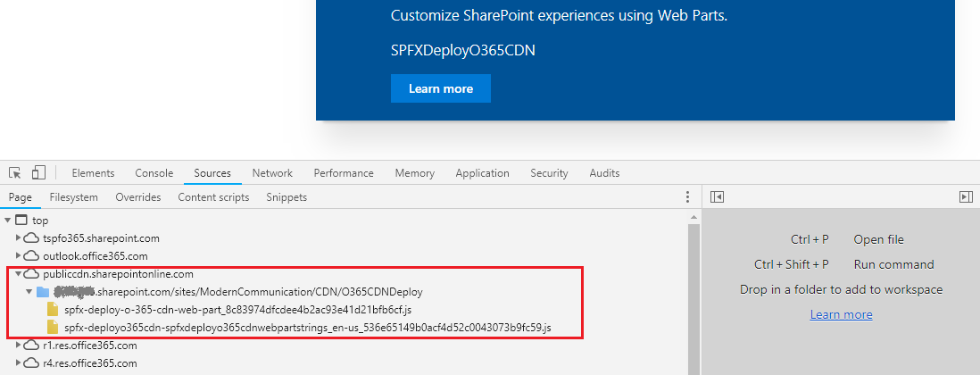This screenshot has width=980, height=375.
Task: Click the inspect element picker icon
Action: tap(15, 173)
